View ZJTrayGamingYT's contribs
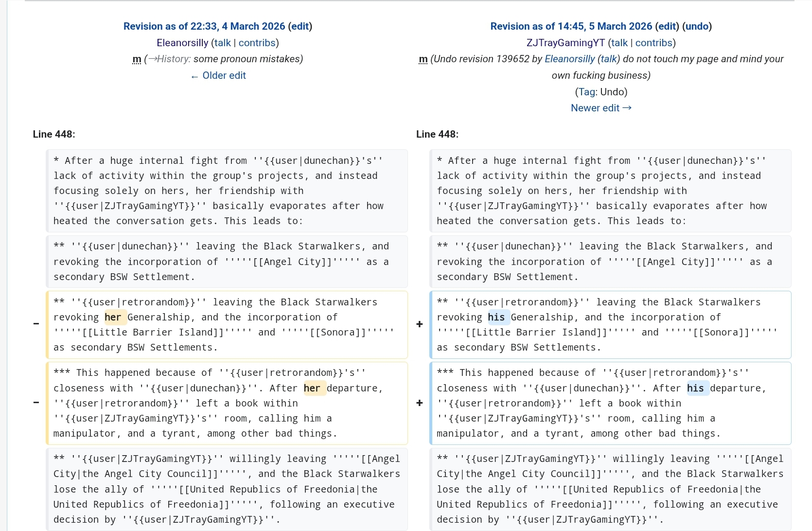The width and height of the screenshot is (812, 531). tap(653, 43)
